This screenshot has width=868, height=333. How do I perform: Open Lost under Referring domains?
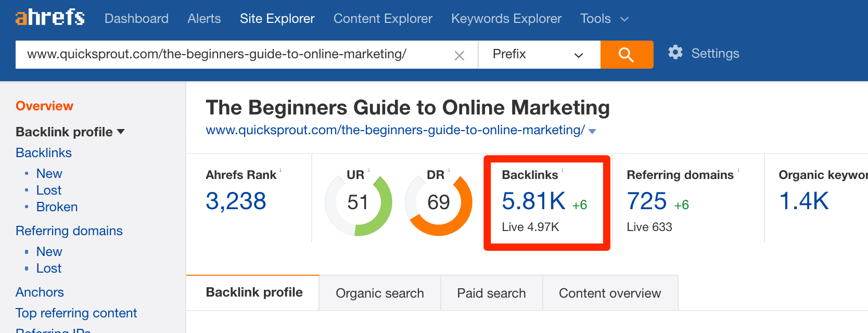[48, 268]
